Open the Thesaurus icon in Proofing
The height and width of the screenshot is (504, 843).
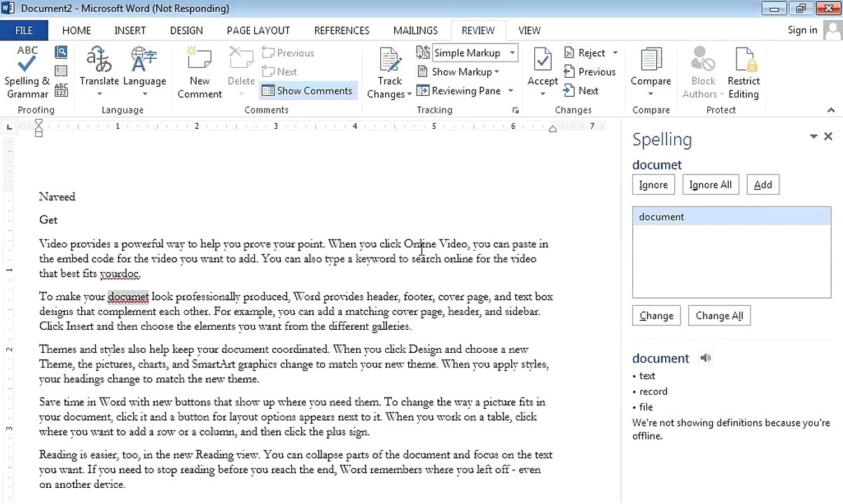click(61, 71)
